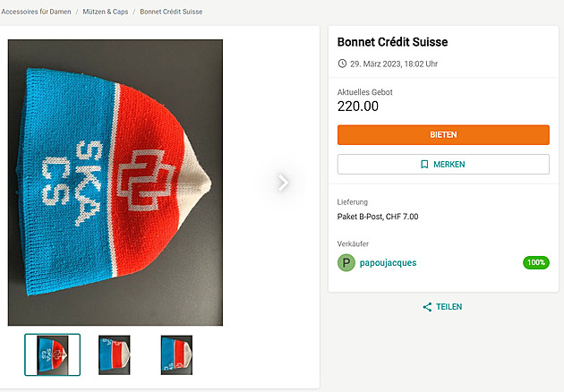Click the MERKEN text to save the listing
Viewport: 564px width, 392px height.
(449, 165)
